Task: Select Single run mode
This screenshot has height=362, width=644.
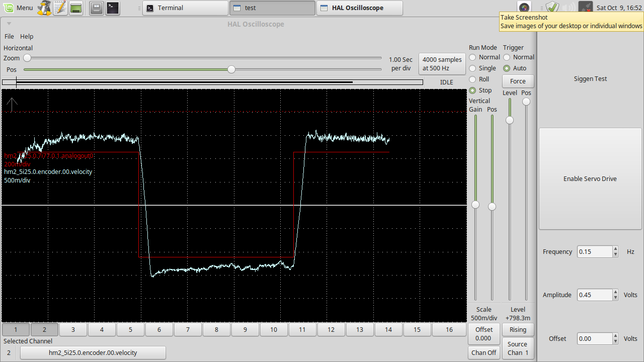Action: 482,68
